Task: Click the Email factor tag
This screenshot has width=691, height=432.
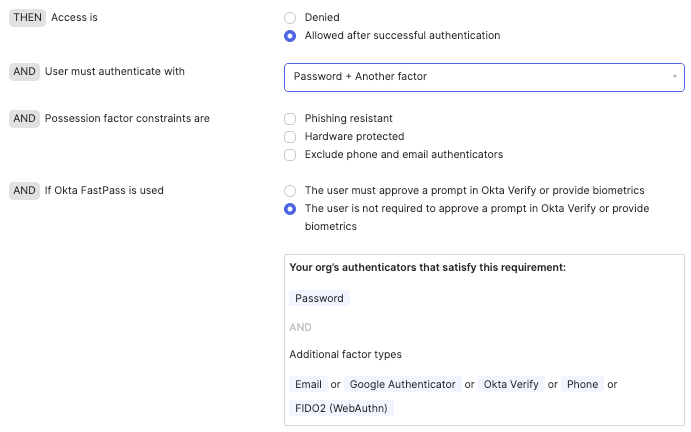Action: click(x=308, y=384)
